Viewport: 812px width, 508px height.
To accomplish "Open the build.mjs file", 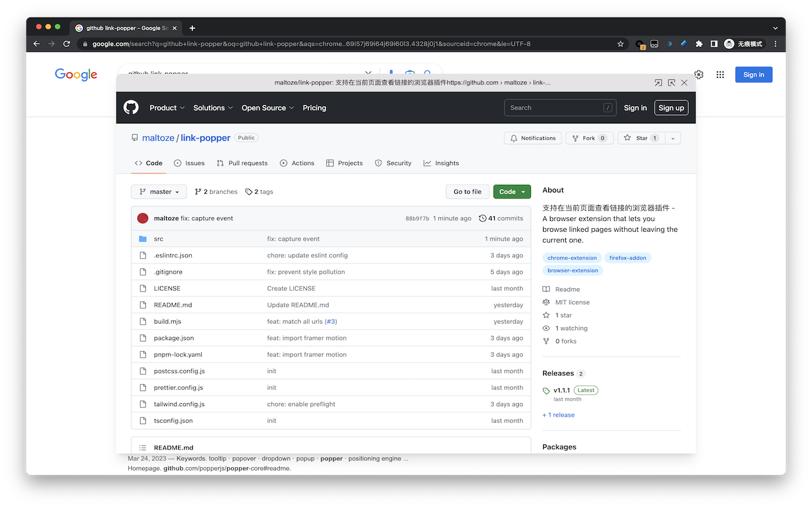I will coord(167,321).
